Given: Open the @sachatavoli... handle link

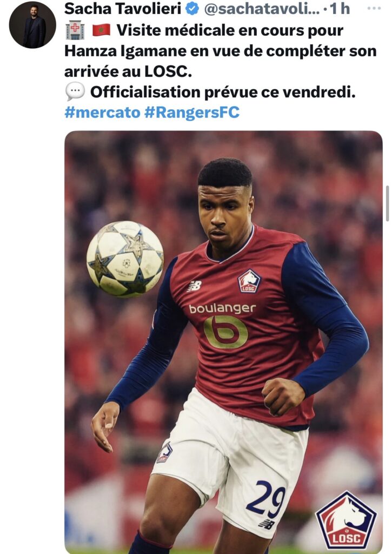Looking at the screenshot, I should coord(262,9).
